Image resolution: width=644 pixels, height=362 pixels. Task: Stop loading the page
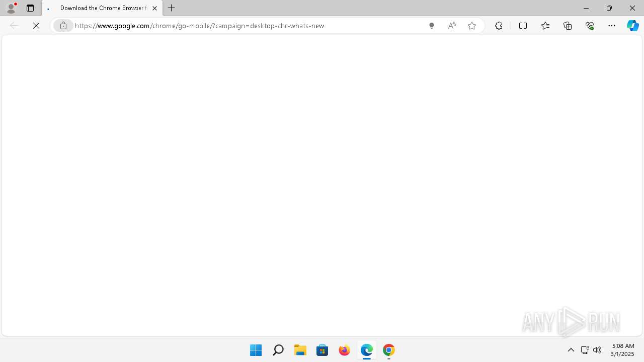[x=36, y=26]
